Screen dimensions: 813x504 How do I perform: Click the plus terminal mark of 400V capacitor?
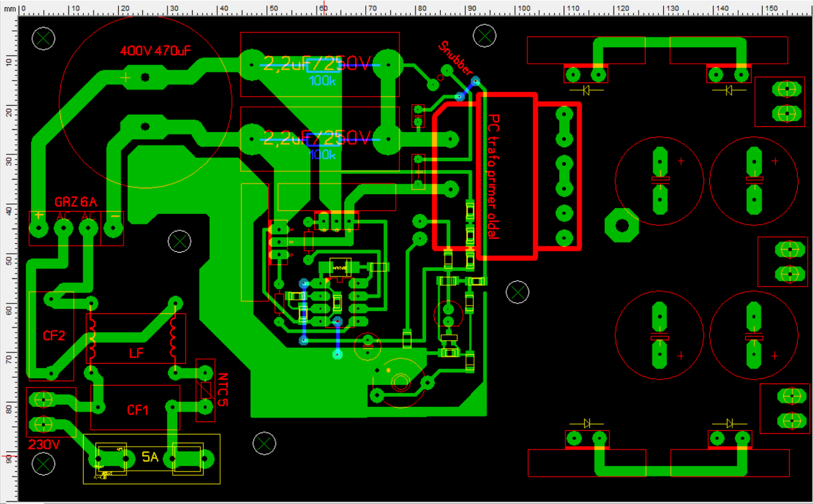pyautogui.click(x=125, y=77)
